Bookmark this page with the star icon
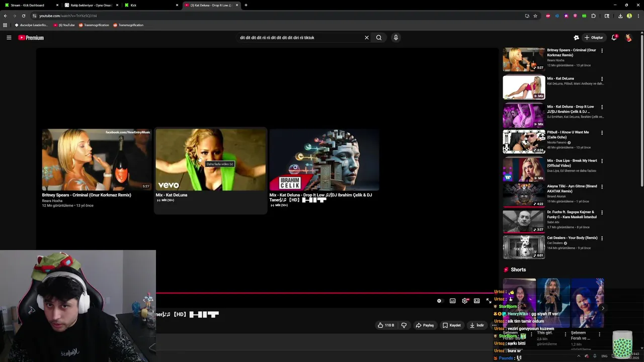The height and width of the screenshot is (362, 644). pyautogui.click(x=535, y=16)
